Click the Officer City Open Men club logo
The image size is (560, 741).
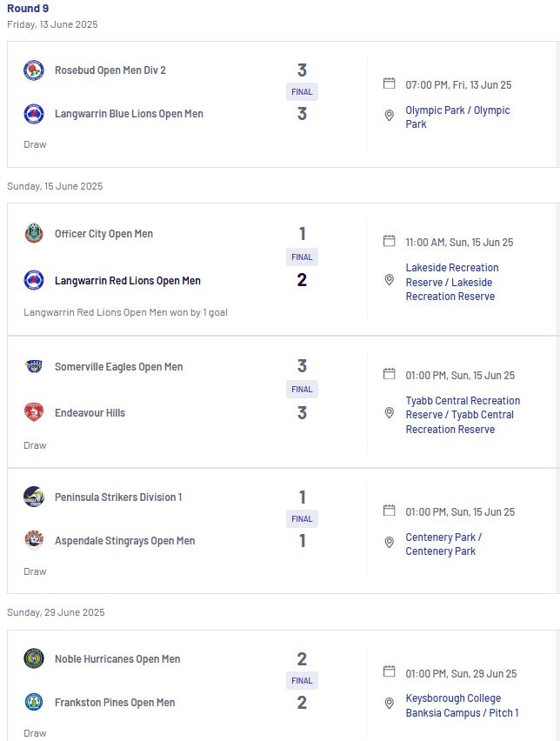click(34, 233)
